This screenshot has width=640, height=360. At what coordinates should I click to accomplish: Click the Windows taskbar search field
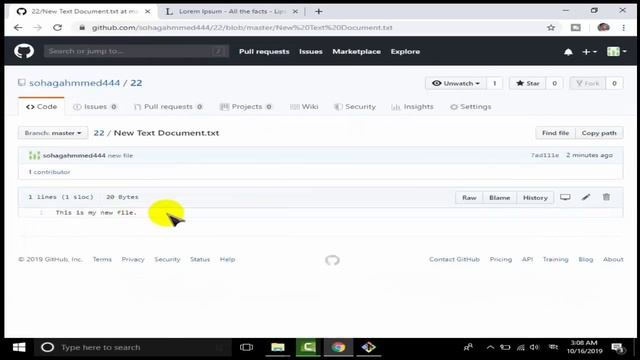click(x=133, y=347)
